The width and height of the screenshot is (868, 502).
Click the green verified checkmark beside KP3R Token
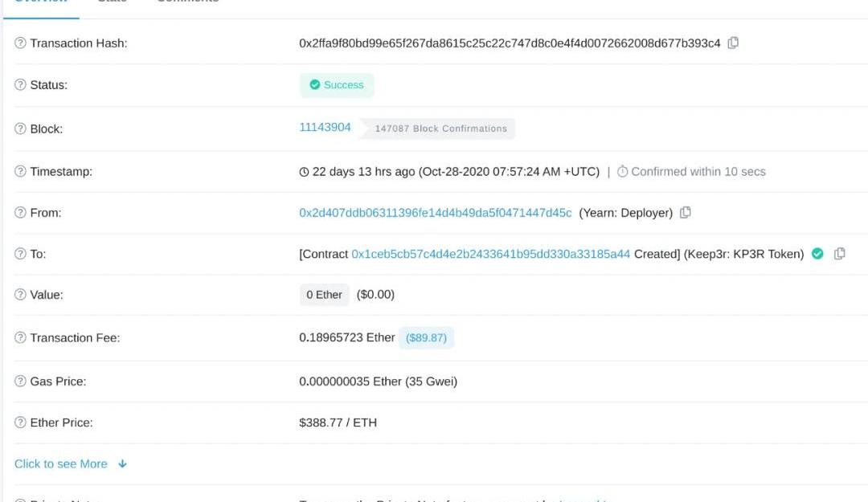817,254
